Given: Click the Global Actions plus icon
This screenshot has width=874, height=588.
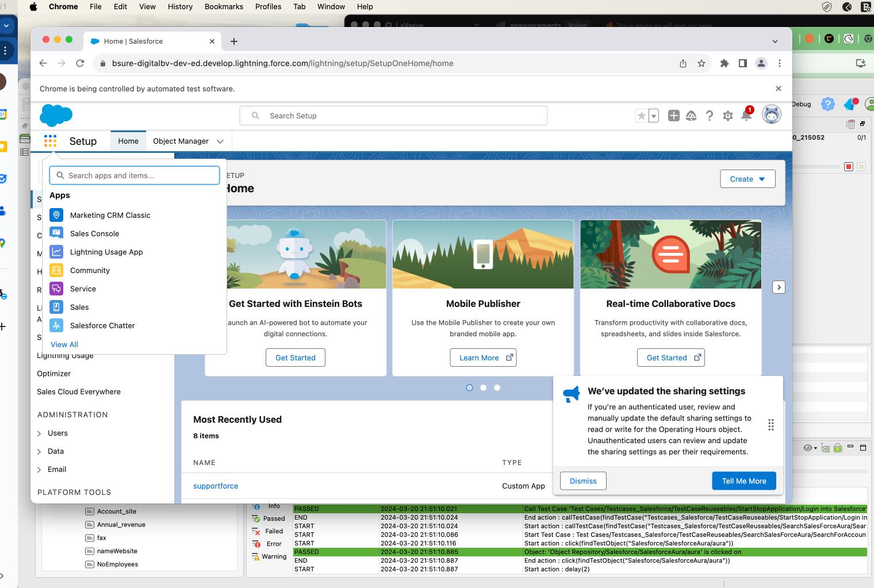Looking at the screenshot, I should point(674,116).
